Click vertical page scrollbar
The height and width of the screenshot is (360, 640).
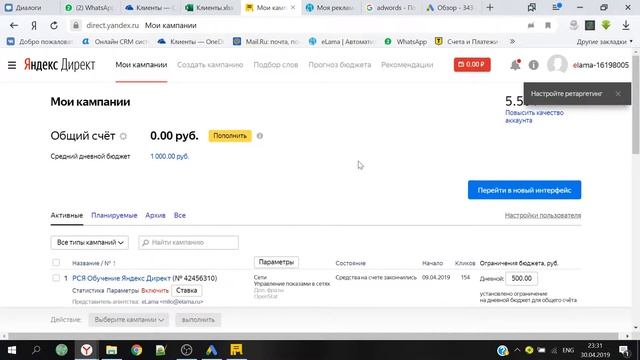636,105
